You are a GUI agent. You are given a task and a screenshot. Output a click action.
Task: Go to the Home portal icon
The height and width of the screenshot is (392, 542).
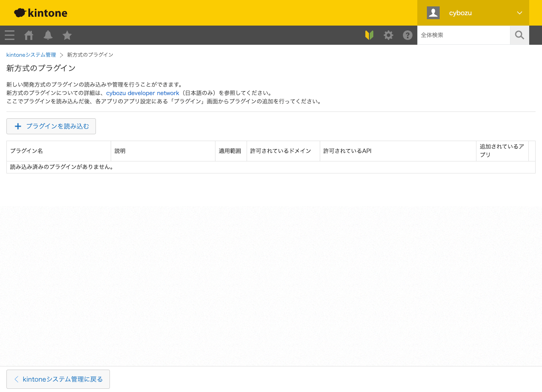29,35
